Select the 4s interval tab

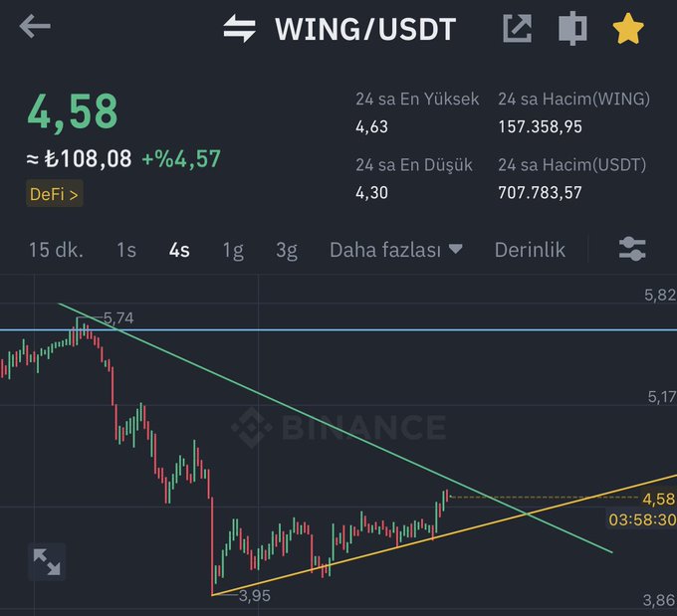tap(179, 250)
